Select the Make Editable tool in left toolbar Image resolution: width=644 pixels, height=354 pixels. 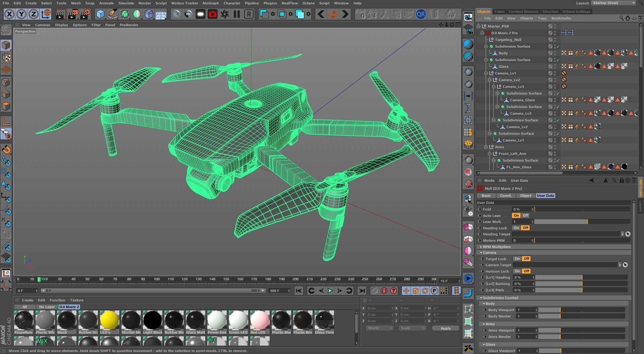(6, 30)
